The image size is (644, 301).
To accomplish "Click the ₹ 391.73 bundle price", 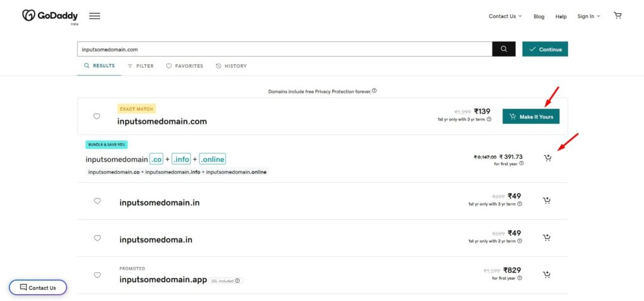I will [x=511, y=157].
